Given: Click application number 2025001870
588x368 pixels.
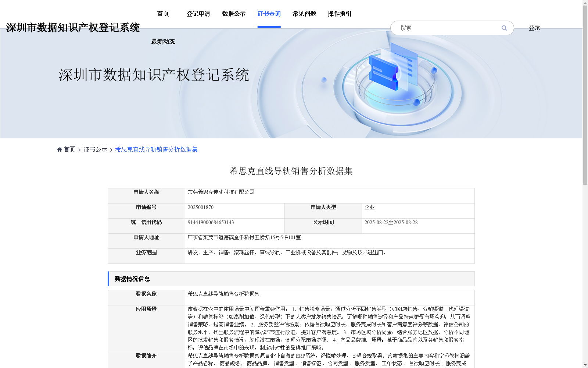Looking at the screenshot, I should tap(201, 207).
